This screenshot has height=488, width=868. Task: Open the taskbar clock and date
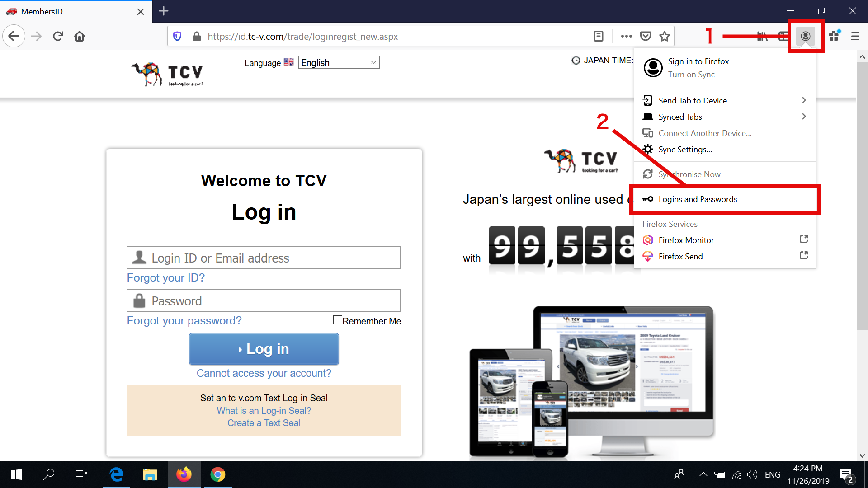pos(808,474)
